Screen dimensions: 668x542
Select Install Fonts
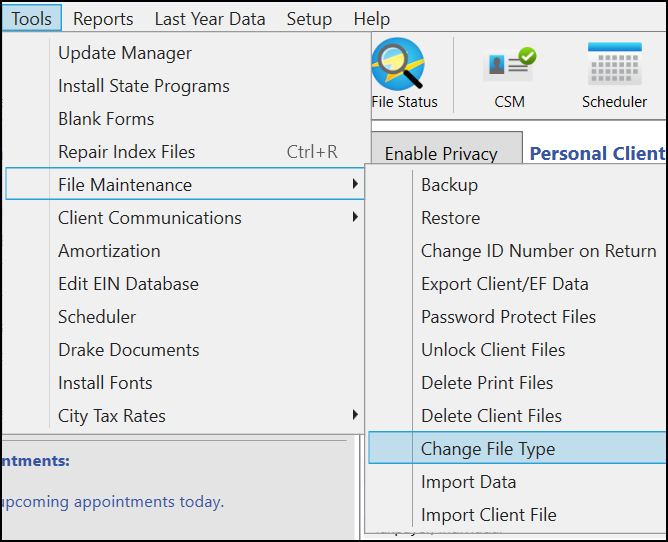point(185,383)
